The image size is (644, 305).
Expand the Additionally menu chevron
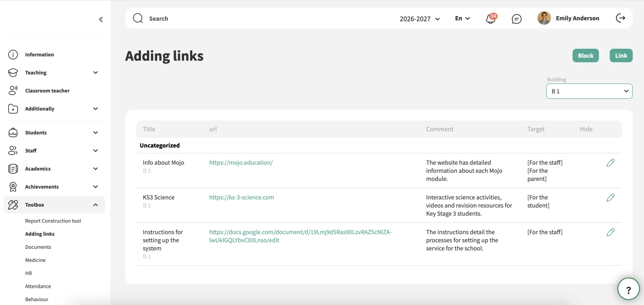coord(95,109)
